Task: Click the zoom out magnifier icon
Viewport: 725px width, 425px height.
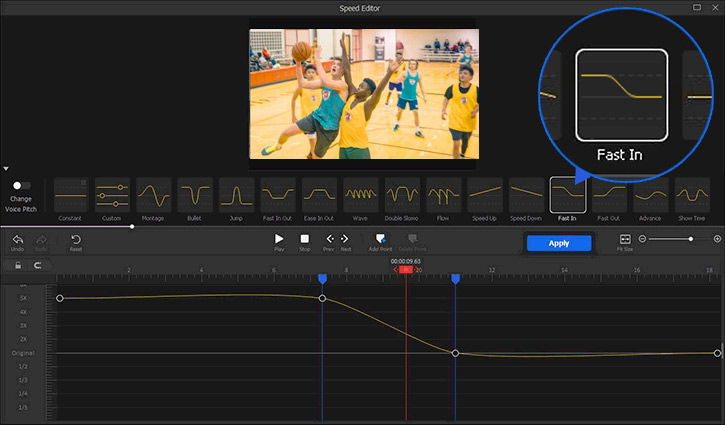Action: [x=643, y=239]
